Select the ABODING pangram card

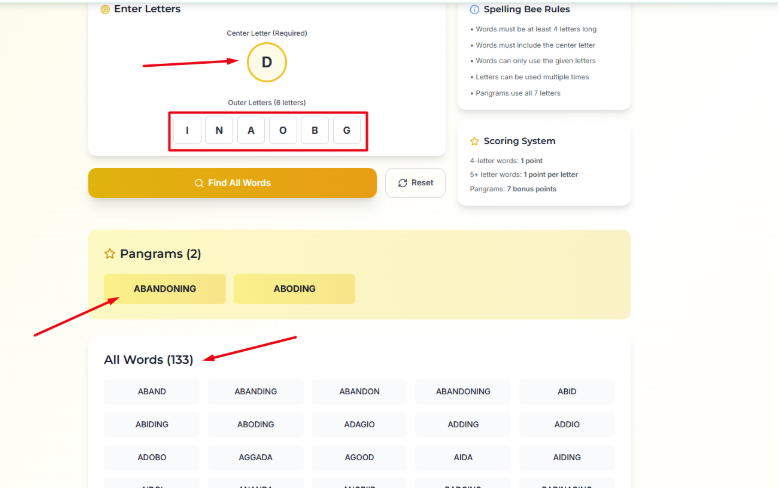tap(295, 289)
